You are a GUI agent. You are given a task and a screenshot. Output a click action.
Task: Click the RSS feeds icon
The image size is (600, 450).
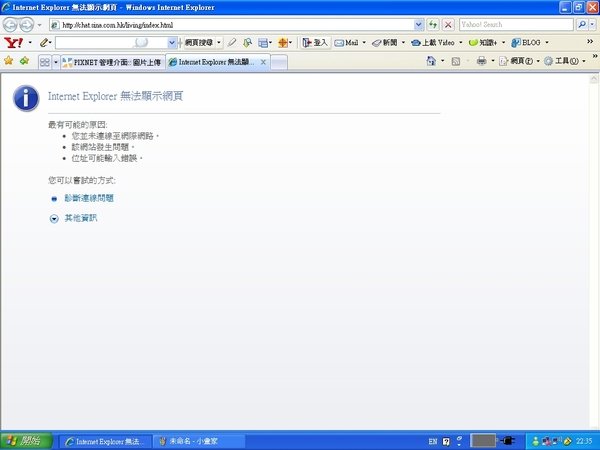tap(456, 61)
